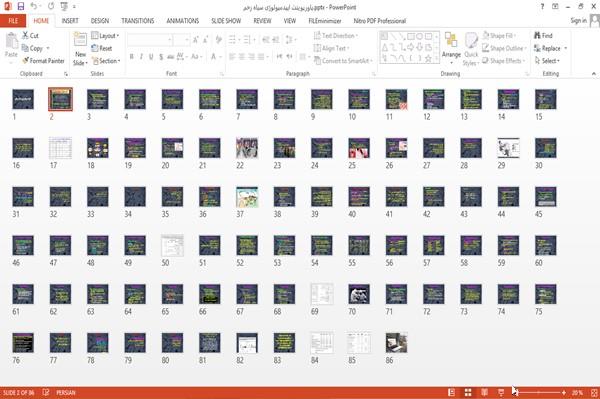Switch to the TRANSITIONS tab
The width and height of the screenshot is (600, 399).
click(x=138, y=21)
